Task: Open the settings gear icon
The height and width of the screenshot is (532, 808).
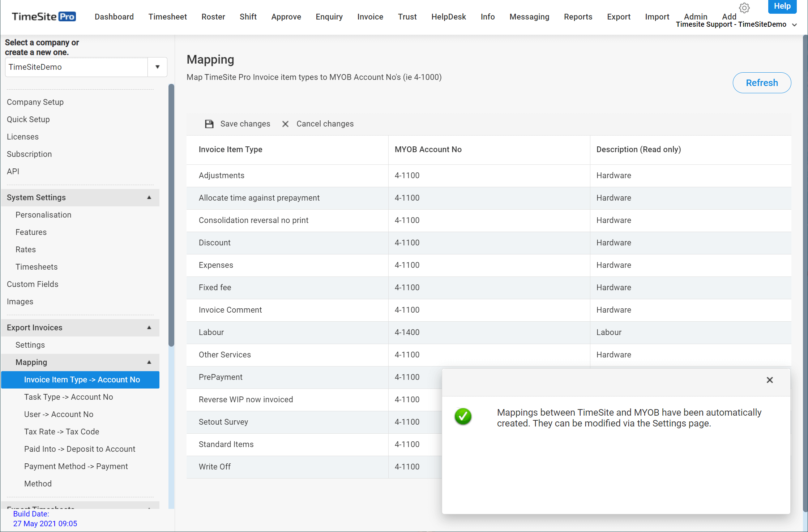Action: [744, 8]
